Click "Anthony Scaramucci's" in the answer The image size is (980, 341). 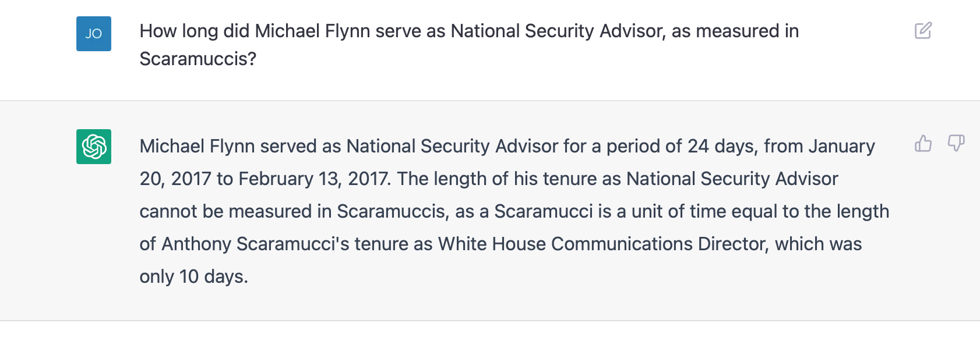pyautogui.click(x=255, y=244)
